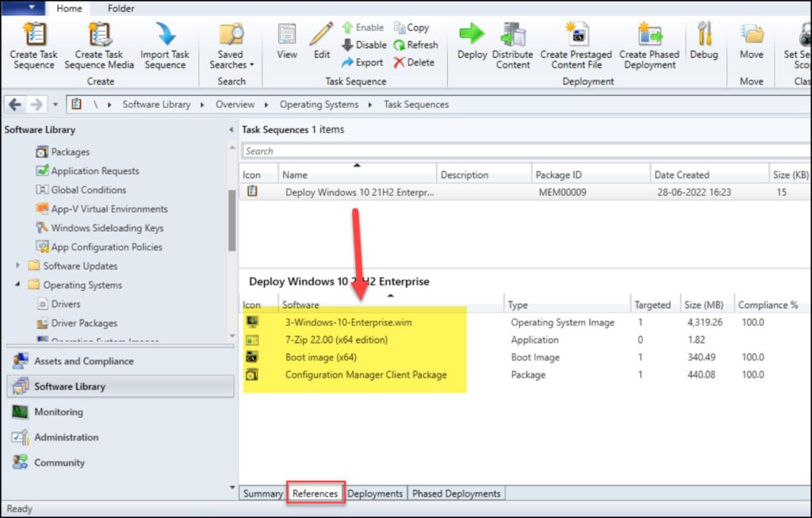Open the Saved Searches dropdown
Screen dimensions: 812x518
(231, 46)
